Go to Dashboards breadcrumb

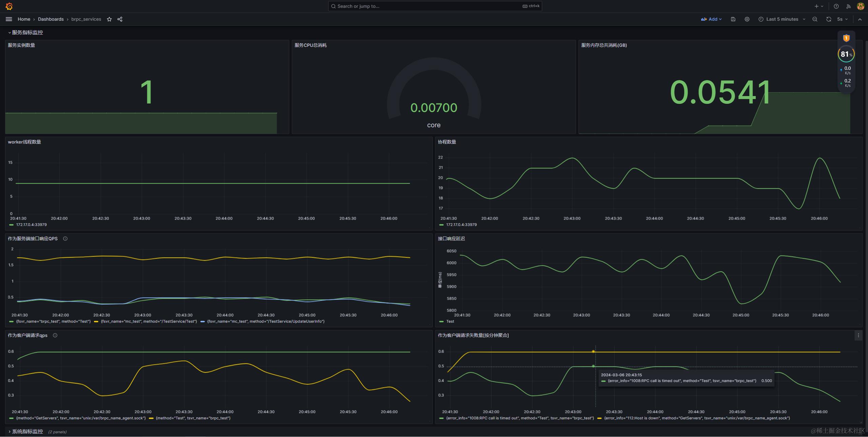(x=51, y=19)
